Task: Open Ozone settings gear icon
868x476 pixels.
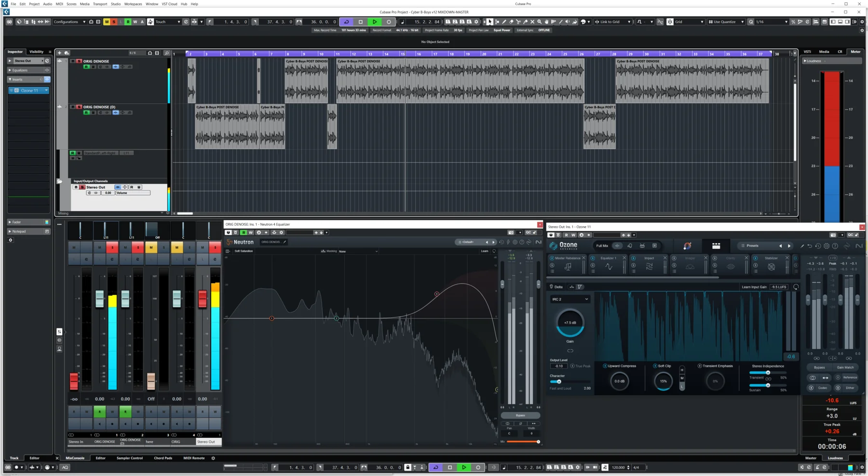Action: coord(827,246)
